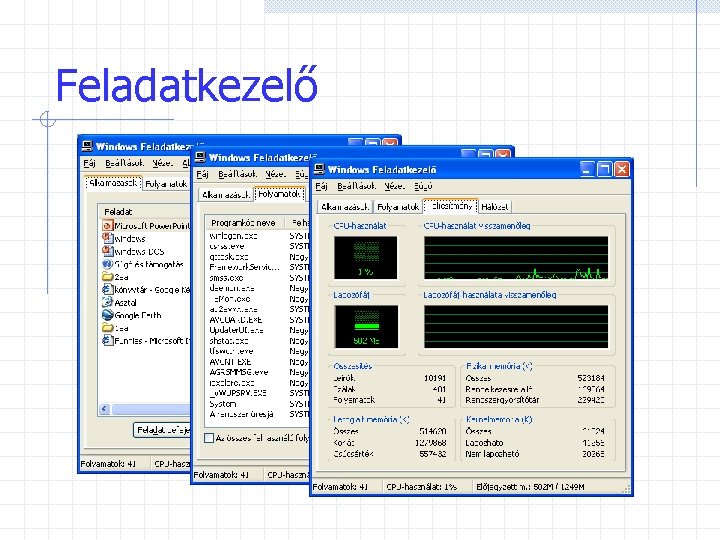
Task: Click the Internet Explorer icon beside Könyvtár - Google
Action: point(107,290)
